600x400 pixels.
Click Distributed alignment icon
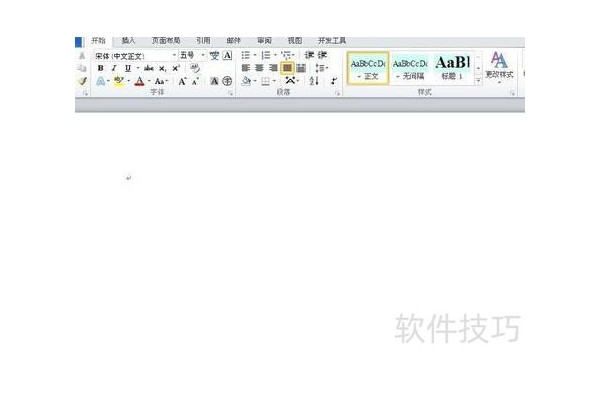click(x=301, y=68)
